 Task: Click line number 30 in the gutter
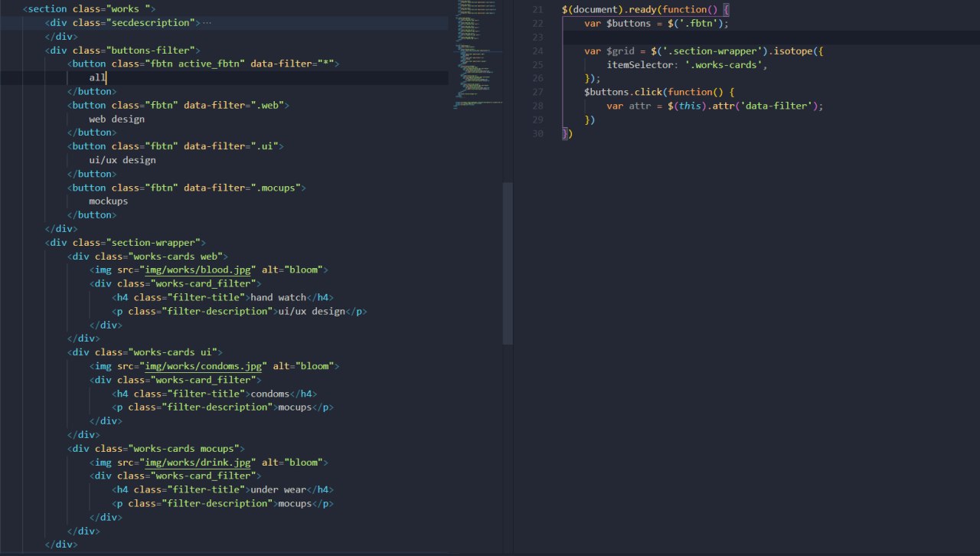click(x=537, y=133)
